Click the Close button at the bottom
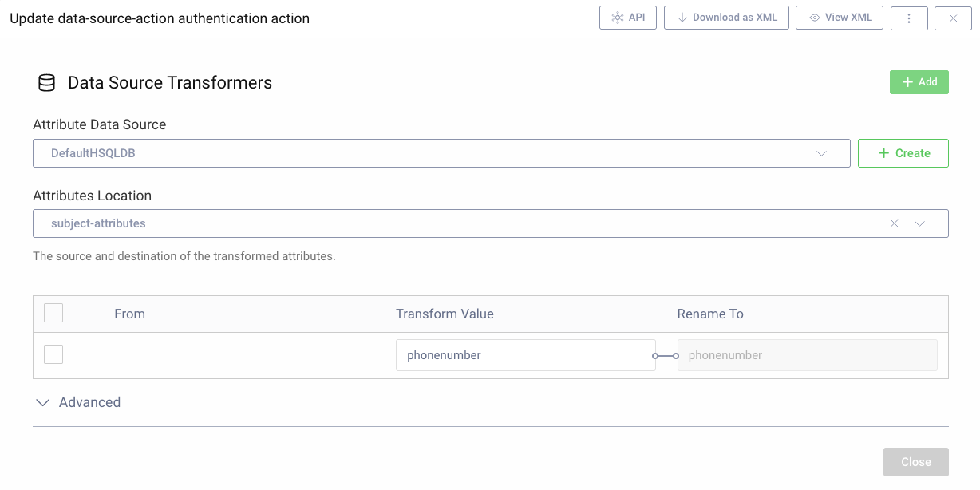Screen dimensions: 980x490 click(915, 461)
